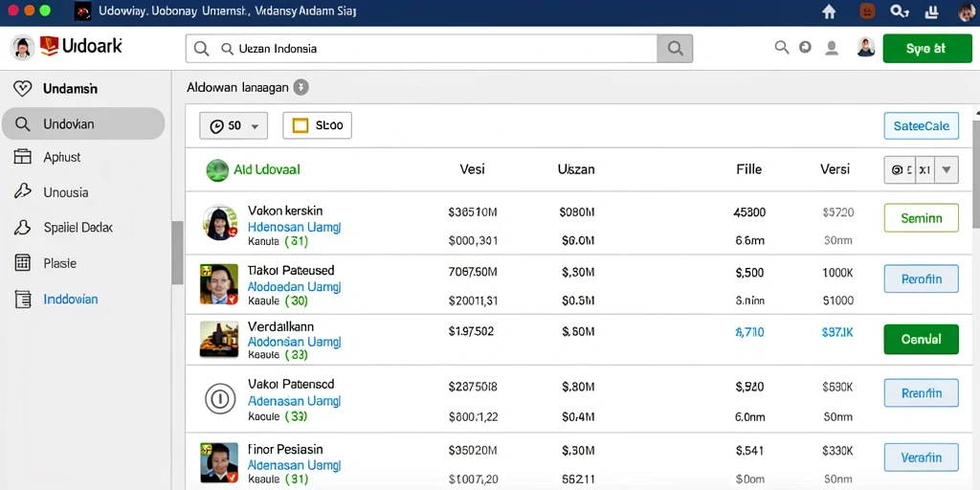
Task: Click the Hdenosan Uamgl link under Vakon kerskin
Action: 294,227
